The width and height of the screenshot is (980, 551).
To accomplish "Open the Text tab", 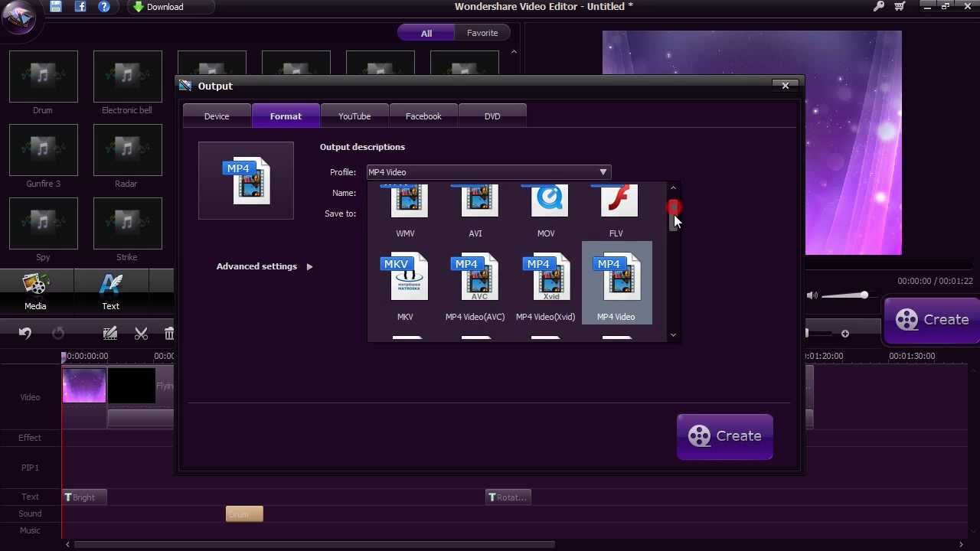I will pos(111,291).
